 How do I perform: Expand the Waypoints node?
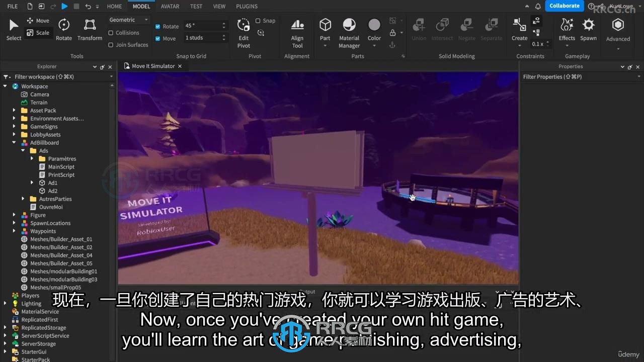pos(14,231)
